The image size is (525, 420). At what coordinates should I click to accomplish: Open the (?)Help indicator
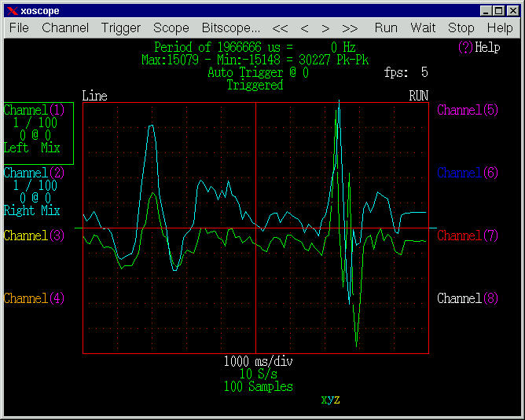[x=479, y=47]
